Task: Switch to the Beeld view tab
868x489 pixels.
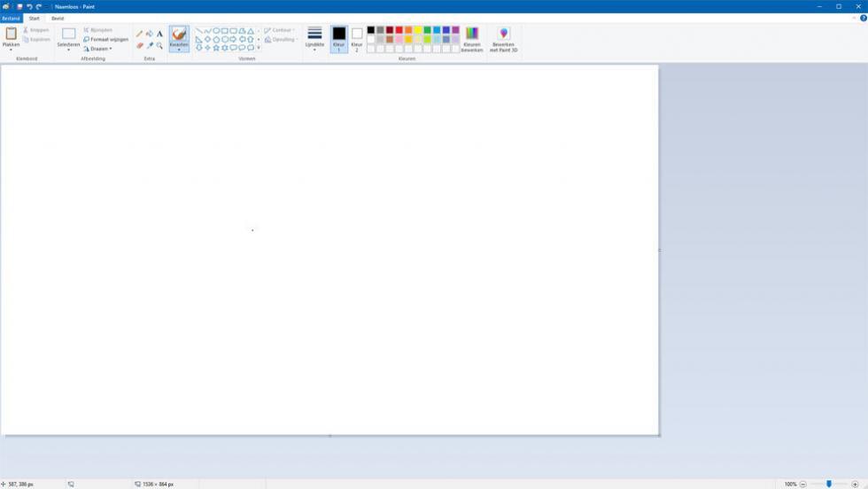Action: click(58, 19)
